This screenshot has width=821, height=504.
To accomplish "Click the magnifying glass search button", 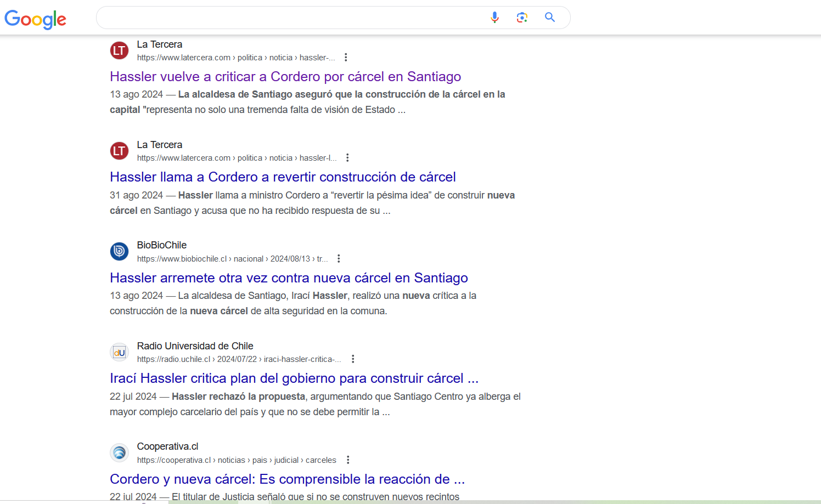I will (x=550, y=18).
